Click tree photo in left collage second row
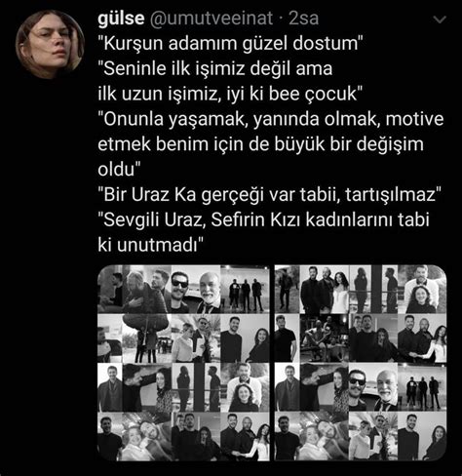This screenshot has width=462, height=476. [146, 338]
